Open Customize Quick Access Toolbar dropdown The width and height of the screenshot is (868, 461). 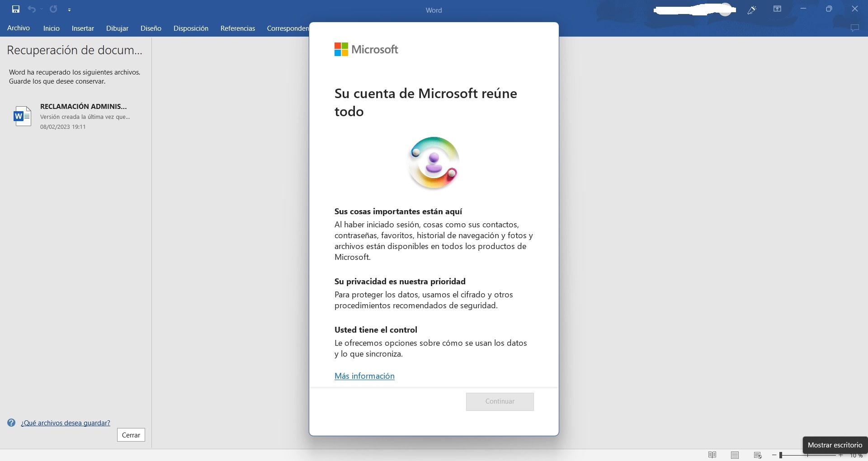(69, 9)
